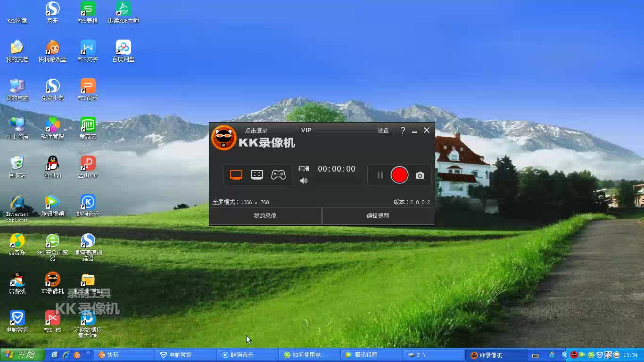This screenshot has width=644, height=362.
Task: Launch Internet Explorer from quick launch bar
Action: click(x=66, y=355)
